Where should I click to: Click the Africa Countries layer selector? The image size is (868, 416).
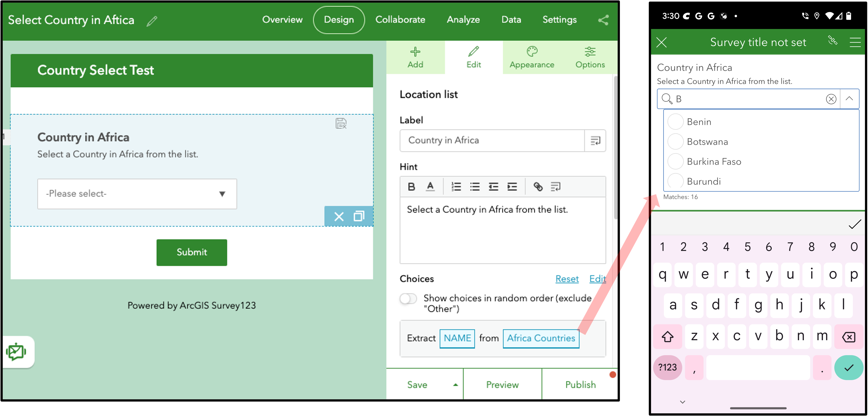pos(541,338)
